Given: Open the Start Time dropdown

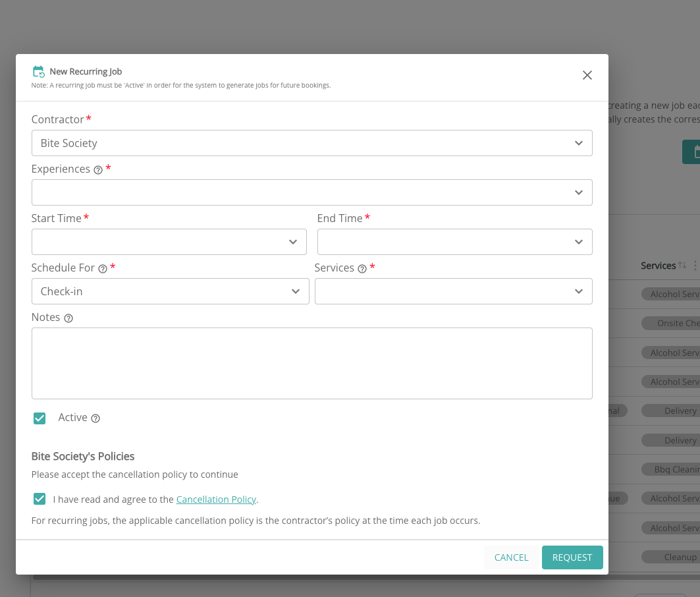Looking at the screenshot, I should [x=169, y=242].
